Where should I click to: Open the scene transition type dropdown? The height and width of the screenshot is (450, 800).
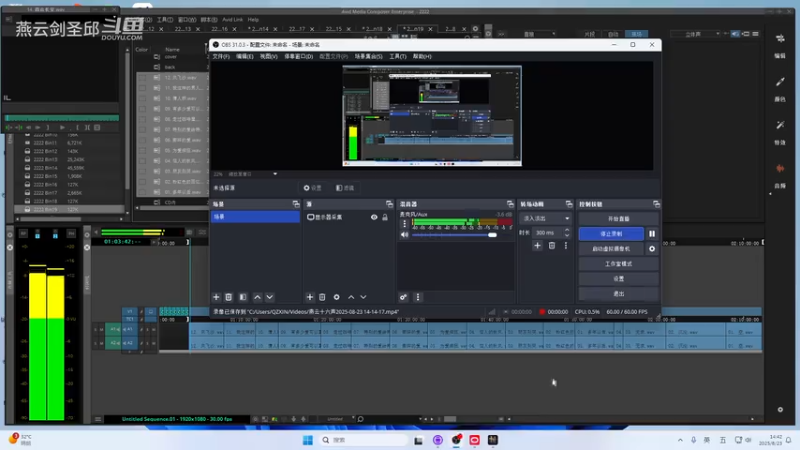(545, 218)
